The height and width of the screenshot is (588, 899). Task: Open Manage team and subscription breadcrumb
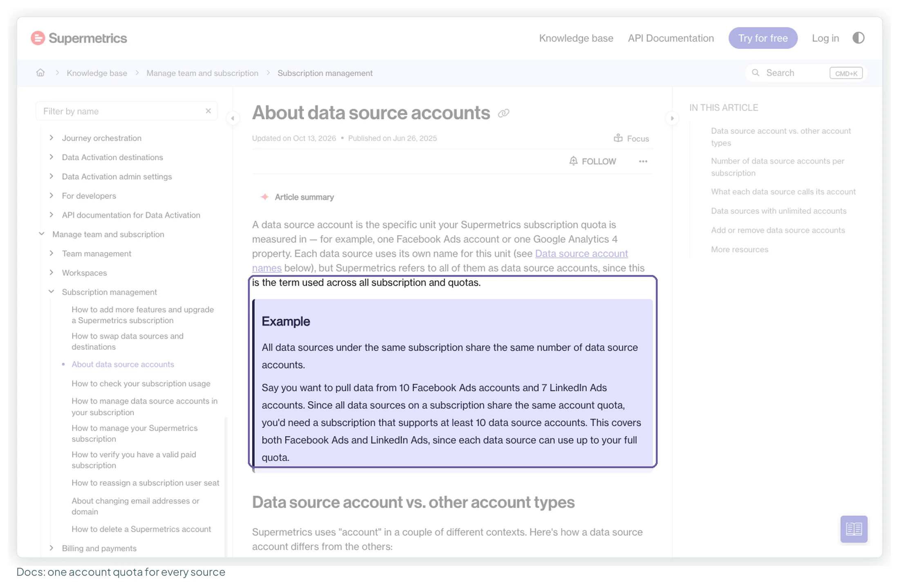click(x=202, y=73)
